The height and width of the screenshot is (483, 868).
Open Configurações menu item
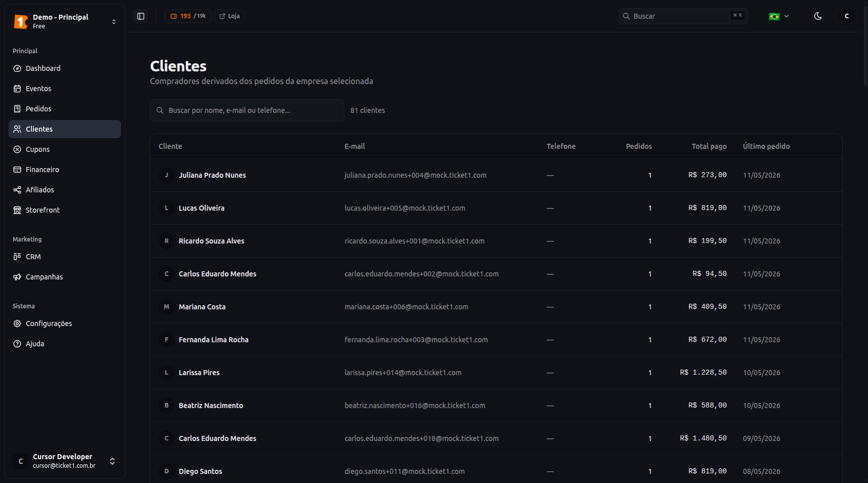pos(65,324)
